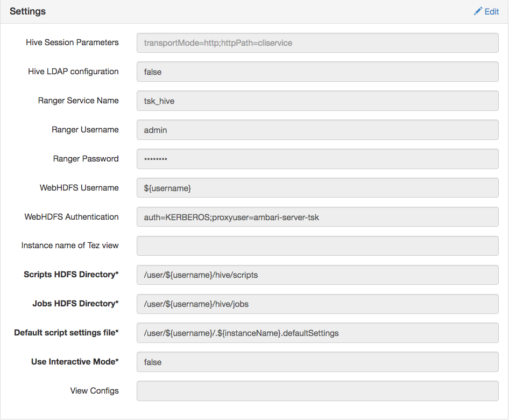Viewport: 509px width, 420px height.
Task: Click the pencil icon next to Edit
Action: tap(478, 11)
